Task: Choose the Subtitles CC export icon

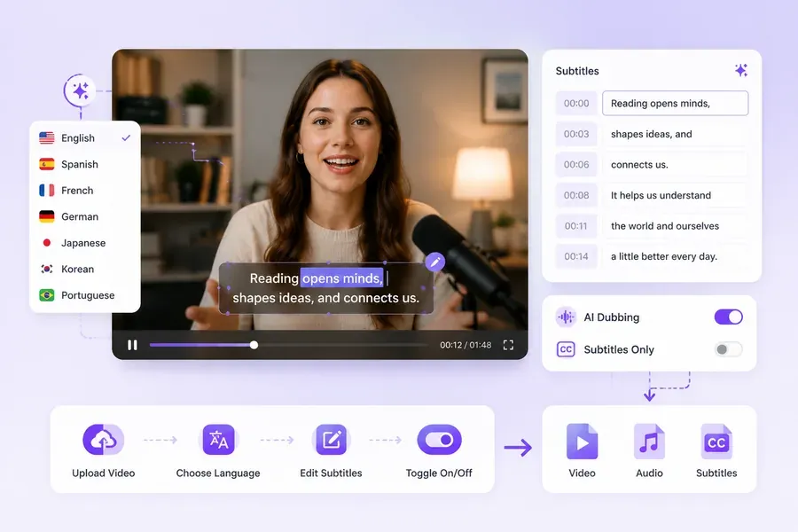Action: point(716,442)
